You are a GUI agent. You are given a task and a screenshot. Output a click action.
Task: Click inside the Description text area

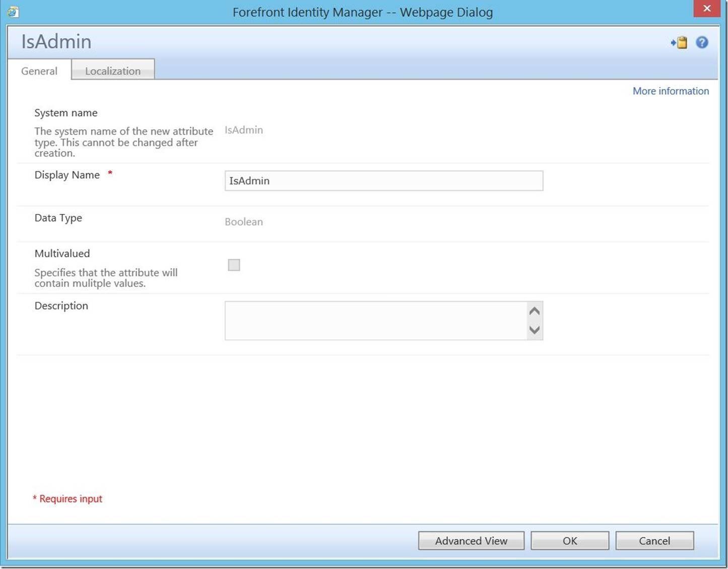376,321
